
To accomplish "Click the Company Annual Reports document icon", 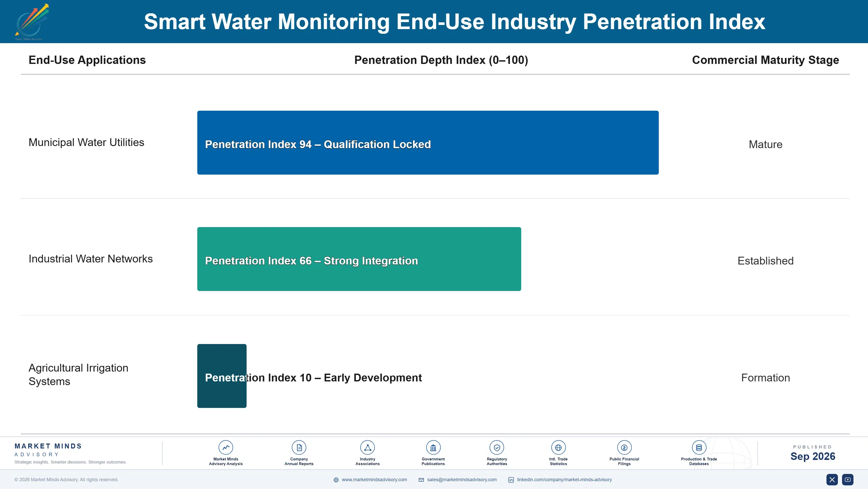I will [x=299, y=447].
